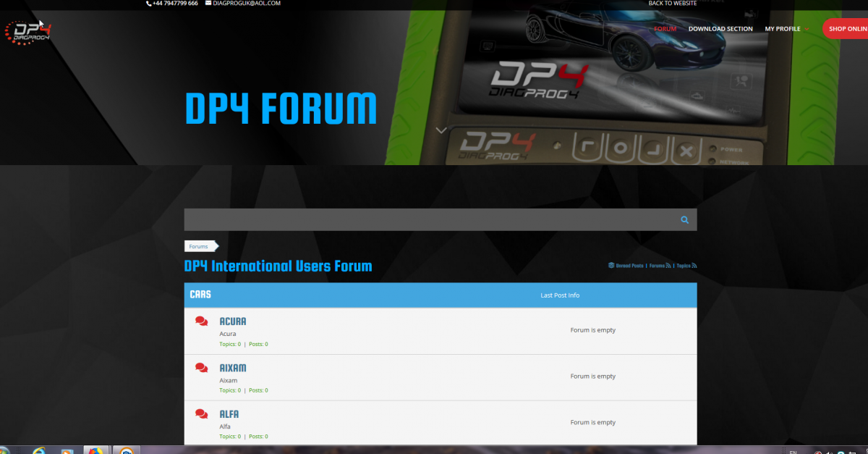Open the Forum menu item
This screenshot has height=454, width=868.
[x=665, y=29]
